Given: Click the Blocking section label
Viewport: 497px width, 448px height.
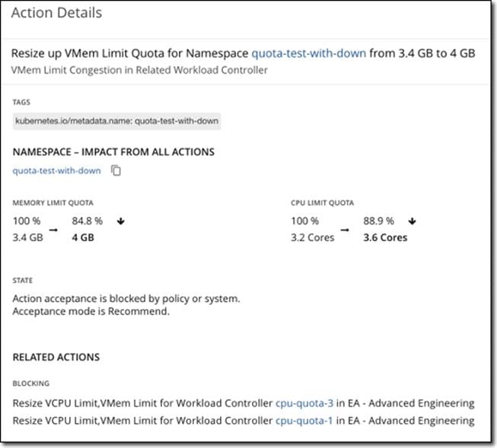Looking at the screenshot, I should coord(31,383).
